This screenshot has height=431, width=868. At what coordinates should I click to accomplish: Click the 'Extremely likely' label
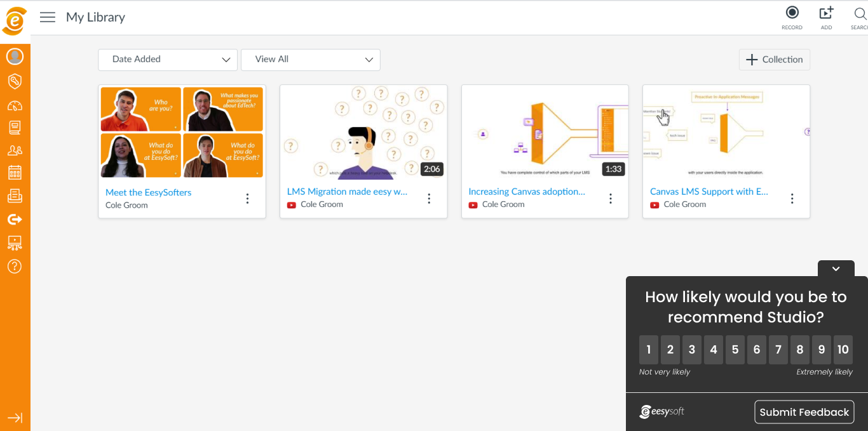coord(825,372)
